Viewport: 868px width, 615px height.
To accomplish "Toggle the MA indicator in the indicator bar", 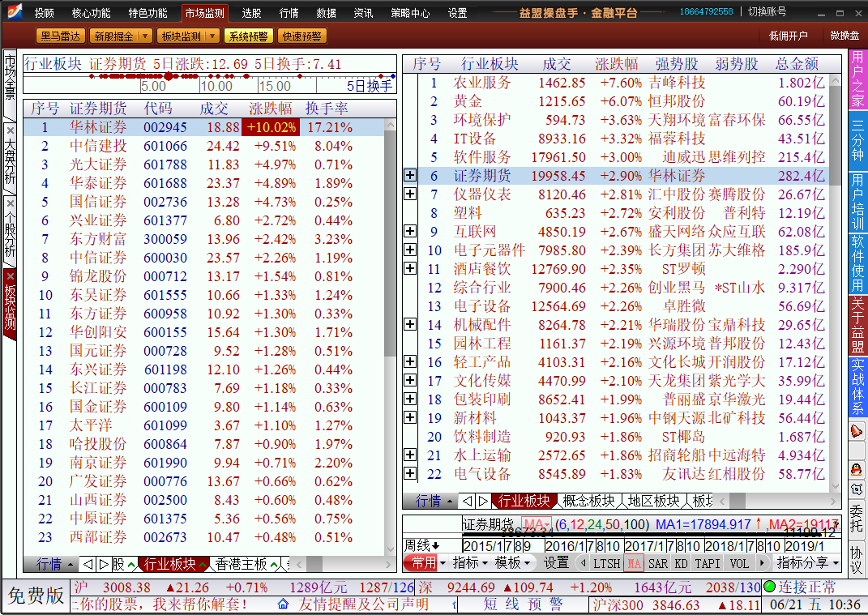I will click(x=633, y=563).
